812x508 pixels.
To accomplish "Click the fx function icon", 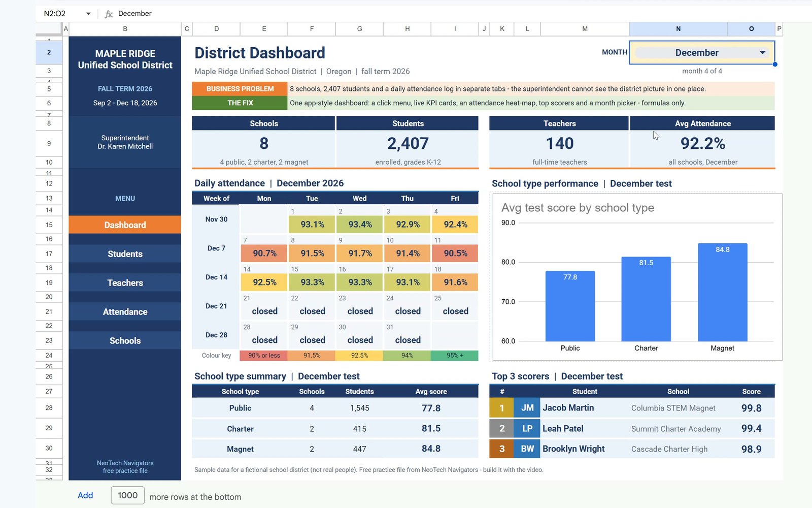I will pyautogui.click(x=109, y=14).
